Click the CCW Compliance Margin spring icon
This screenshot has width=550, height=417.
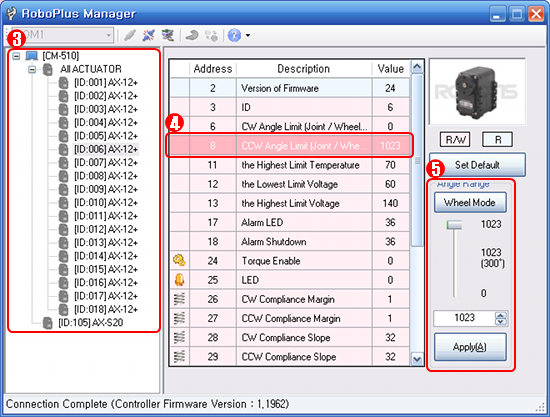click(179, 318)
